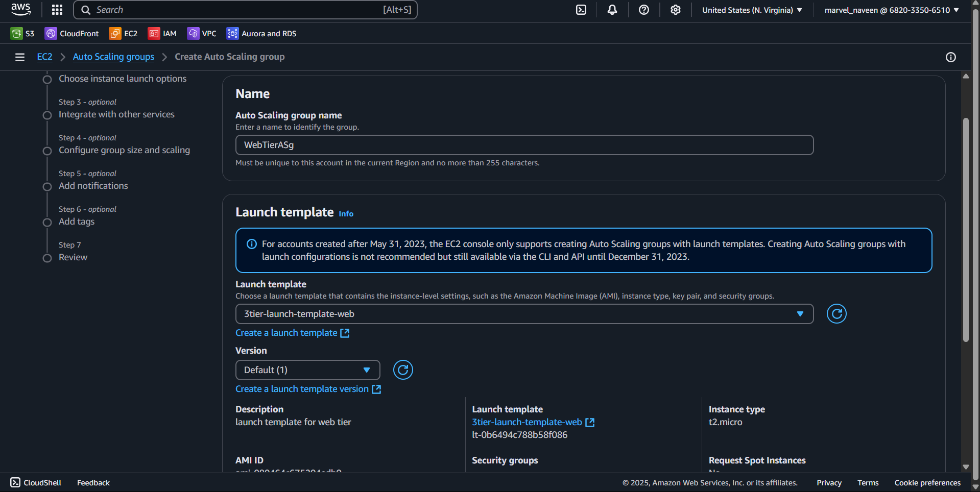The height and width of the screenshot is (492, 980).
Task: Open the services grid menu
Action: (57, 10)
